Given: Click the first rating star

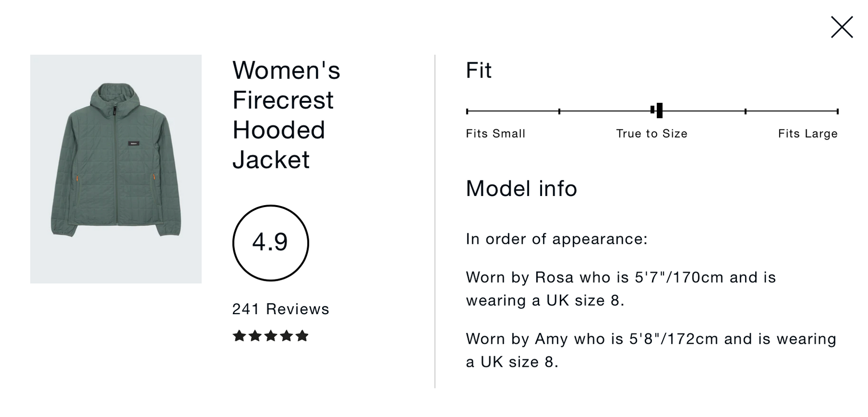Looking at the screenshot, I should (x=239, y=336).
